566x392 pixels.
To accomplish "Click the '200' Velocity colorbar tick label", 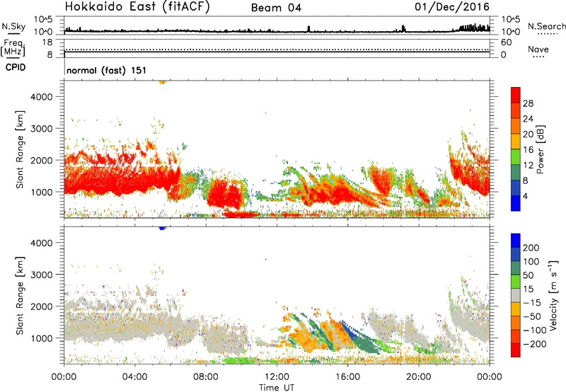I will (x=531, y=248).
